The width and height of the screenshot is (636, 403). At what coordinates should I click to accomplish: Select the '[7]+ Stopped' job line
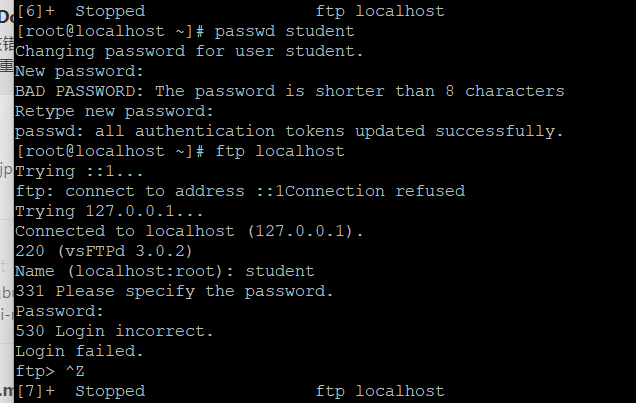tap(230, 391)
